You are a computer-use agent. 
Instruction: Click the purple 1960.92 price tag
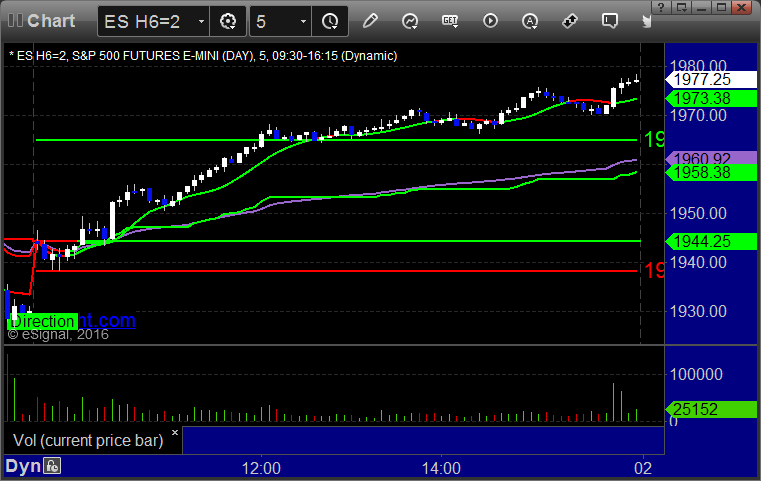coord(711,158)
